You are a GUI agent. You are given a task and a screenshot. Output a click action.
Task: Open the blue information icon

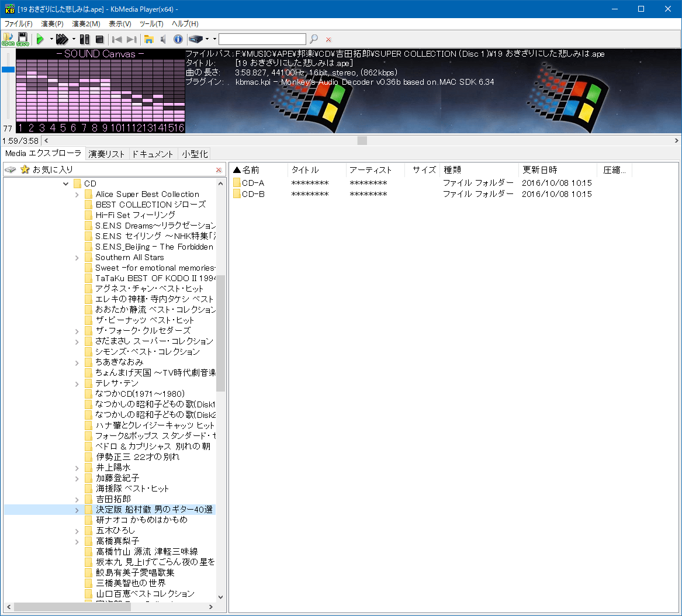click(x=178, y=39)
